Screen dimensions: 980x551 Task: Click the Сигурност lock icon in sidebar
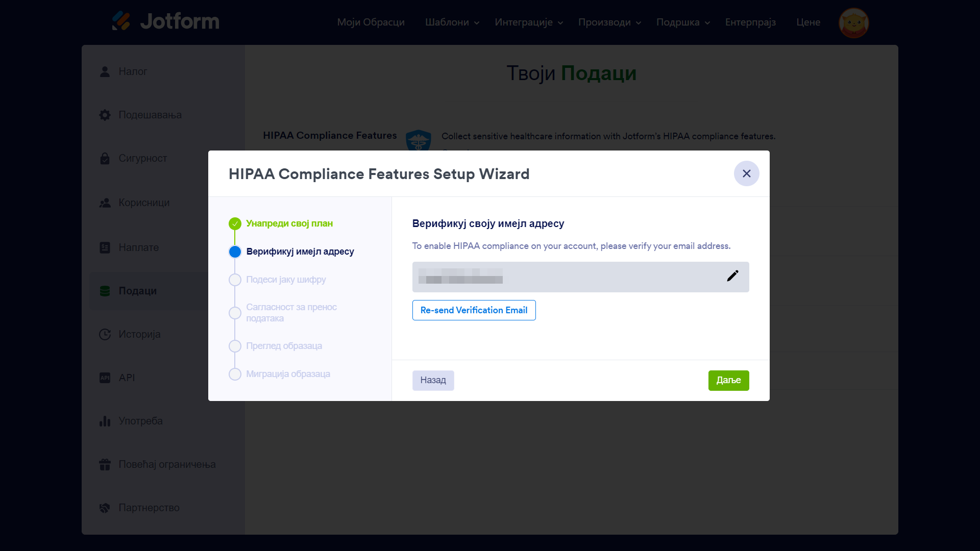(x=105, y=159)
